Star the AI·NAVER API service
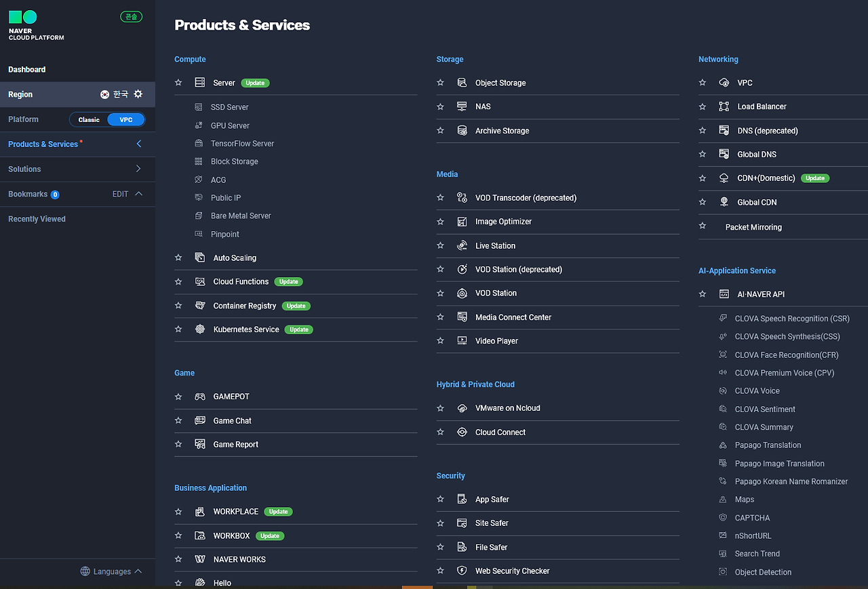The image size is (868, 589). click(703, 294)
